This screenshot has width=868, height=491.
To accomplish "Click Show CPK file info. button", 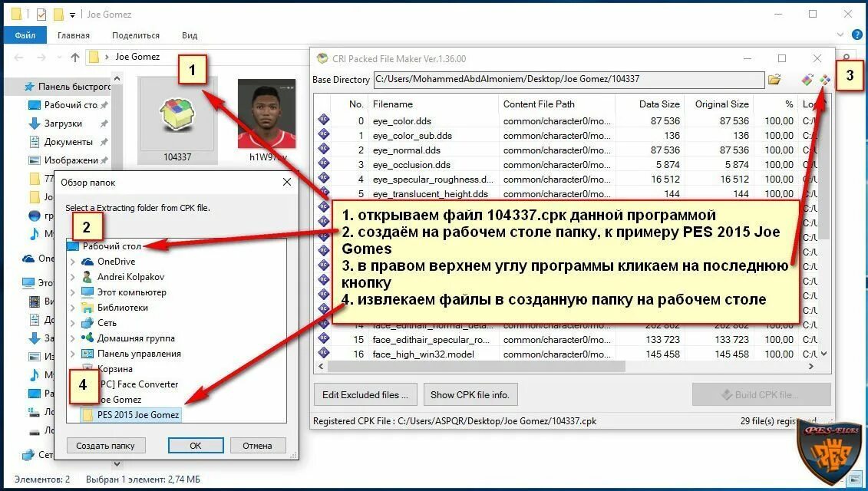I will [470, 394].
